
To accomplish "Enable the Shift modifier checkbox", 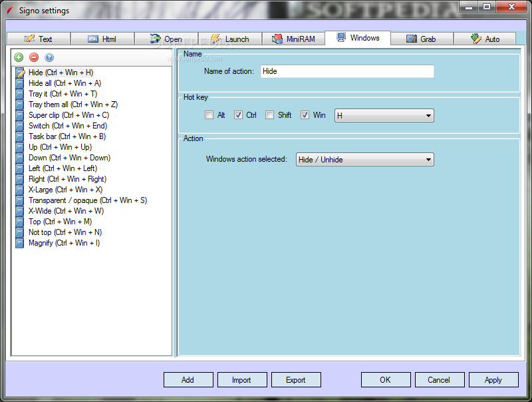I will tap(270, 115).
